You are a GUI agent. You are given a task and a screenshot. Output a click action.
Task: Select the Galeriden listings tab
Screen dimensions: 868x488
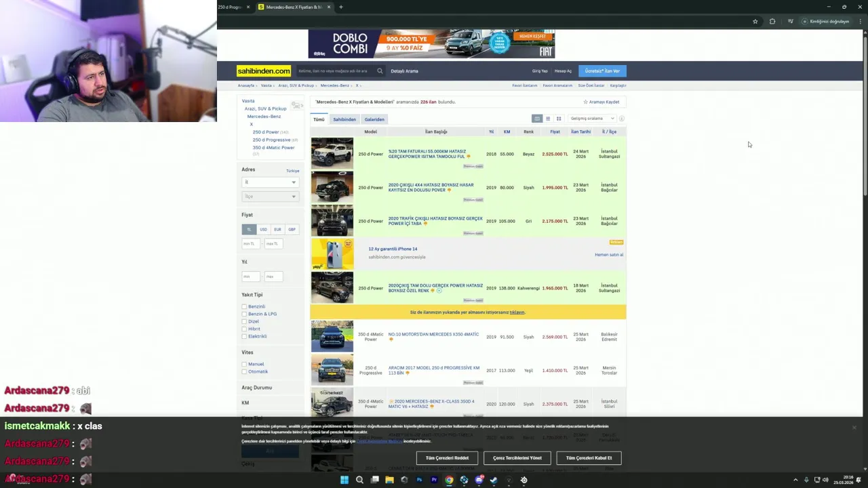pos(374,119)
